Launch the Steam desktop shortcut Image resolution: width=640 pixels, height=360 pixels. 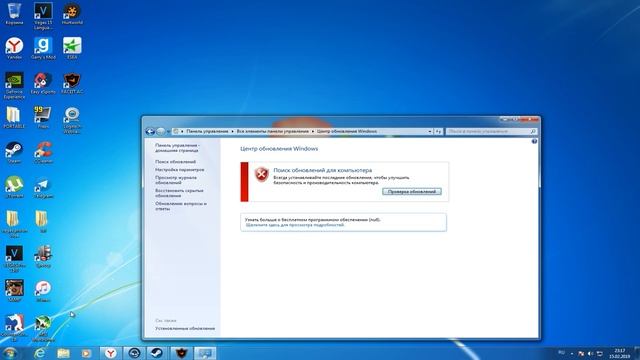click(x=14, y=152)
